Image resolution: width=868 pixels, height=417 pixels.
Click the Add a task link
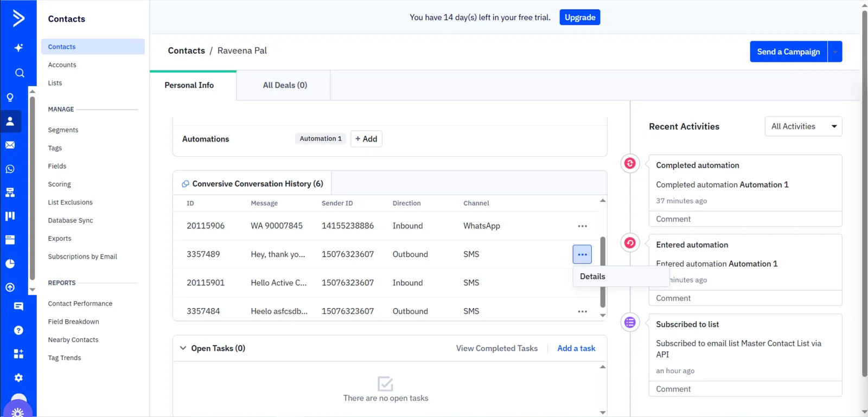(x=576, y=348)
